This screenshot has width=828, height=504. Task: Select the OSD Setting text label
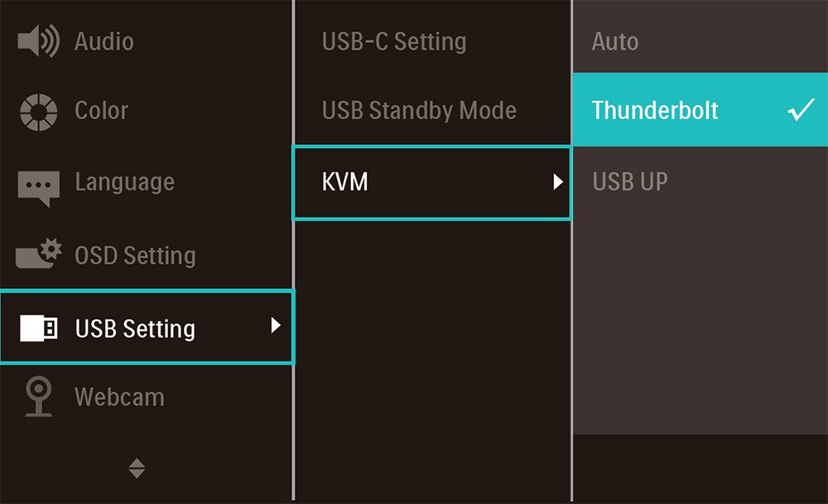coord(135,256)
